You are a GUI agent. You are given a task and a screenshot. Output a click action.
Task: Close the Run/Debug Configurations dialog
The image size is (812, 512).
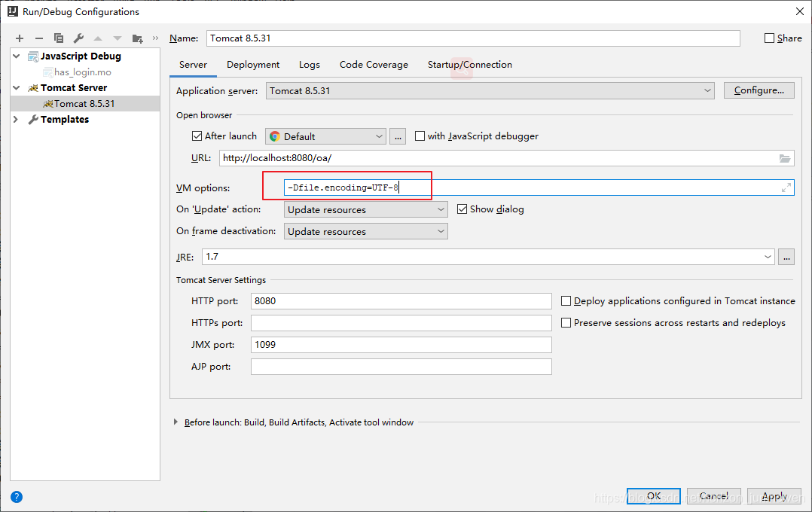800,11
